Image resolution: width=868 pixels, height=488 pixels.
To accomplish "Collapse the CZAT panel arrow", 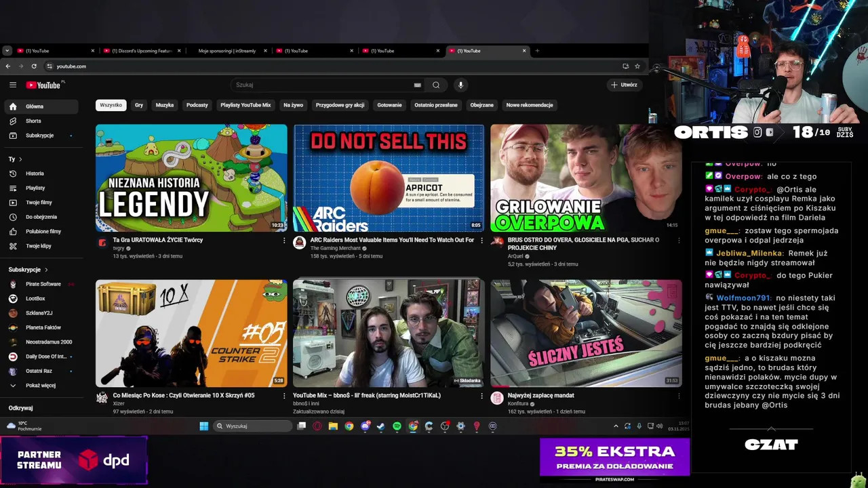I will pos(771,429).
